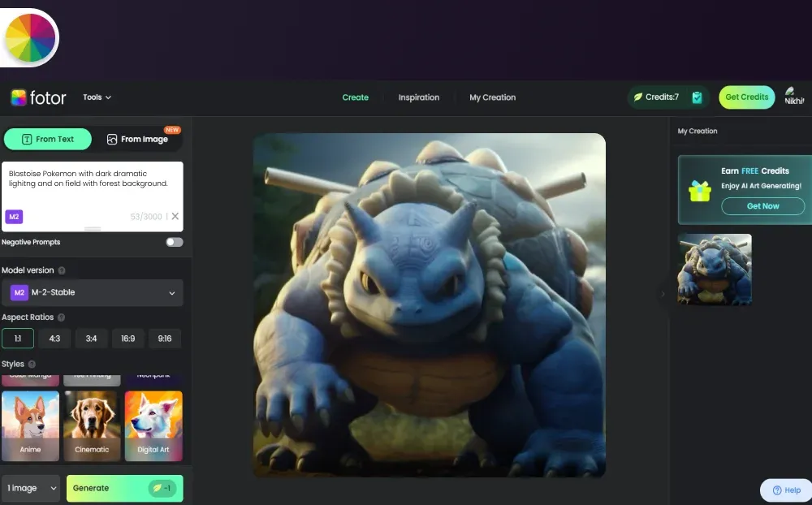Screen dimensions: 812x505
Task: Switch to the From Image tab
Action: [x=137, y=140]
